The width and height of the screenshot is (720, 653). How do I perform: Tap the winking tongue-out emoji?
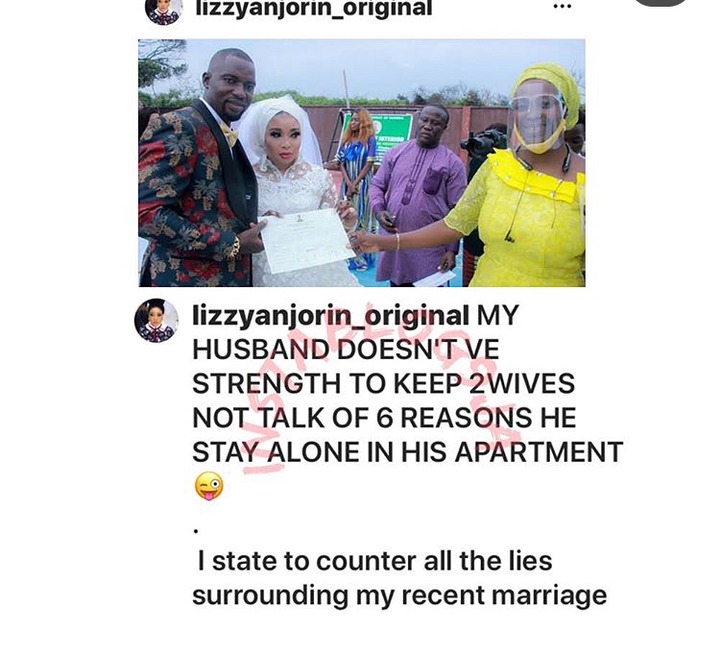pos(209,486)
